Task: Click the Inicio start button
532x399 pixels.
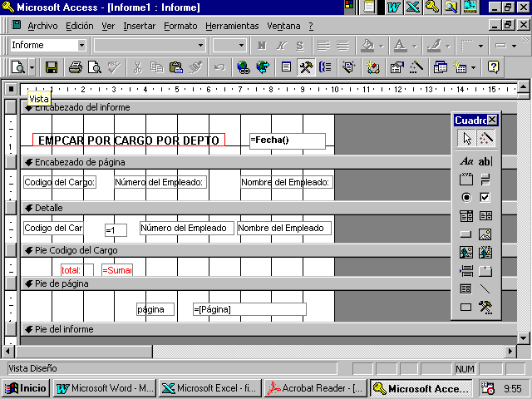Action: coord(26,388)
